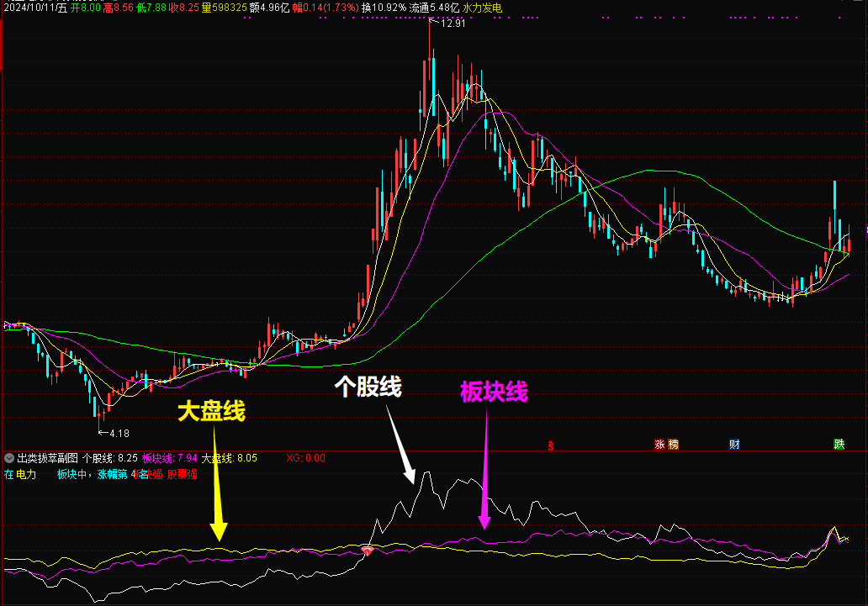Open the 跌 event badge icon
Screen dimensions: 868x606
pos(839,445)
